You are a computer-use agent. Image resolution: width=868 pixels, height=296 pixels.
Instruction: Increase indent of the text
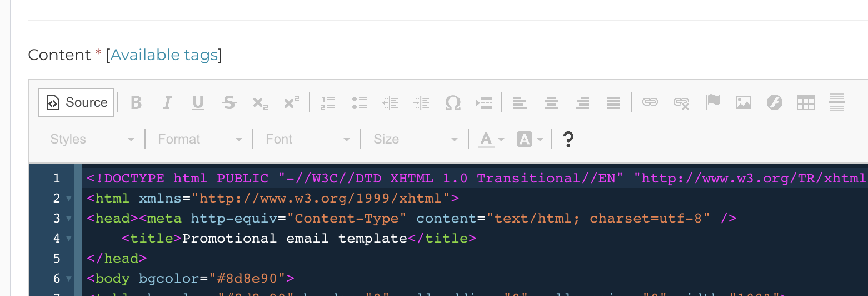tap(422, 102)
